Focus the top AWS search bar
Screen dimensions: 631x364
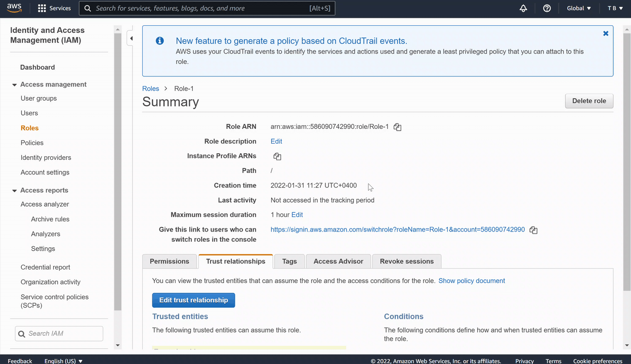(x=207, y=8)
